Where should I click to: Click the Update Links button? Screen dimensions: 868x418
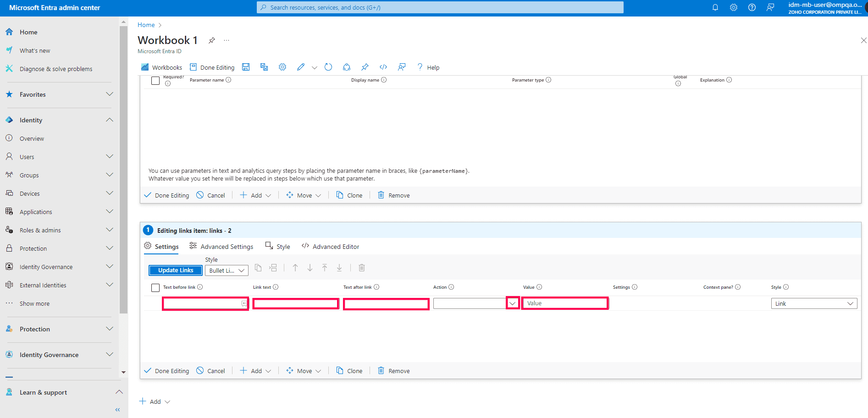(x=175, y=270)
